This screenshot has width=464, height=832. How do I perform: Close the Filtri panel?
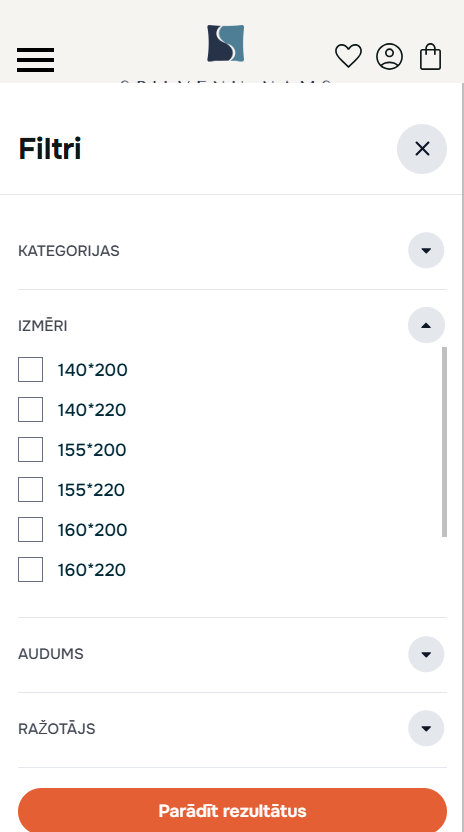[422, 149]
